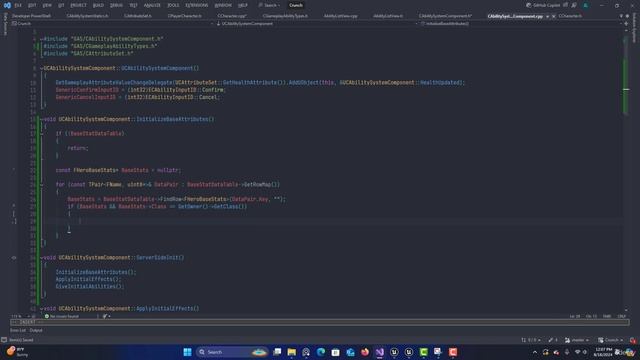Click the taskbar Search box
Viewport: 640px width, 360px height.
(232, 352)
